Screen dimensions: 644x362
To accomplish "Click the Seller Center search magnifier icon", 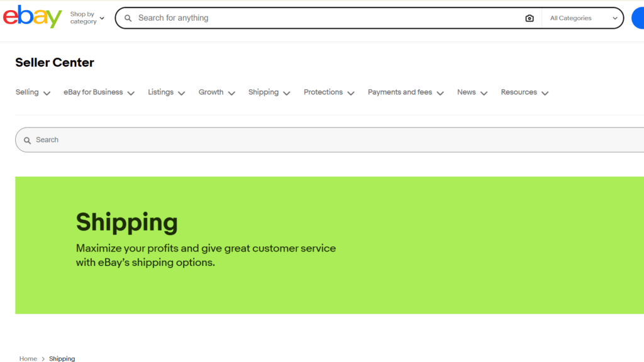I will [28, 140].
